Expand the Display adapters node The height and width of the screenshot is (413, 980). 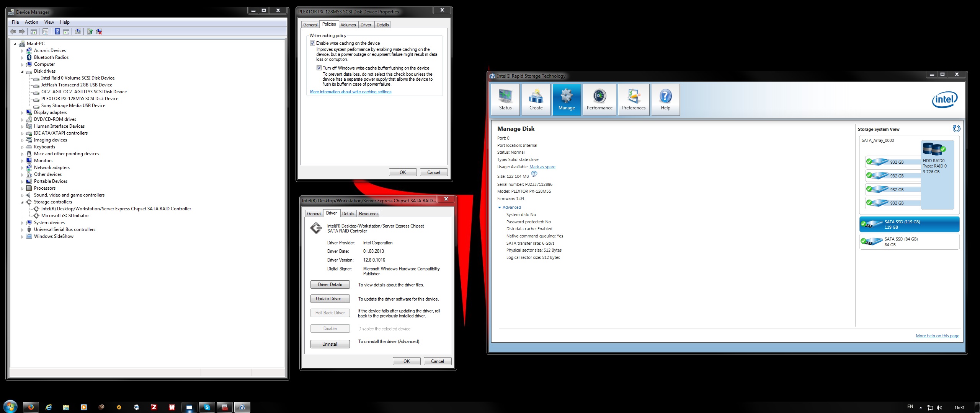point(22,113)
